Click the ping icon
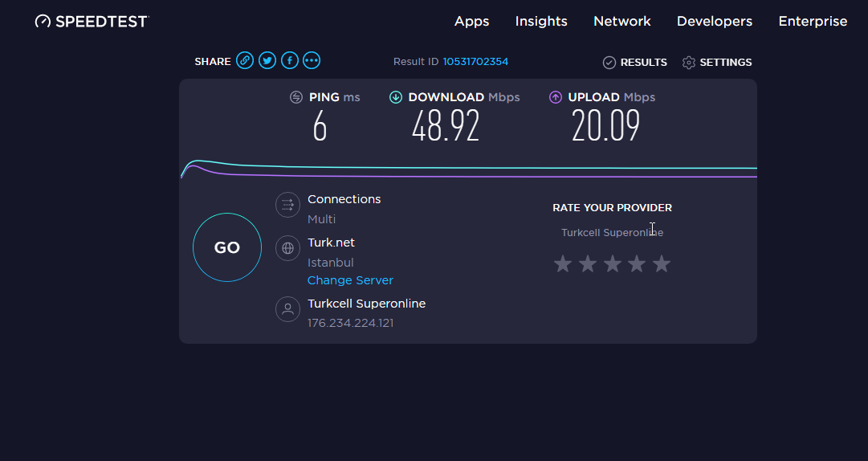 [x=296, y=97]
